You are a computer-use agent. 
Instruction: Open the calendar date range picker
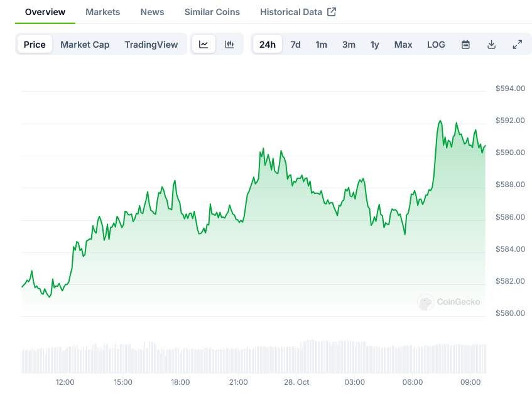(x=465, y=45)
